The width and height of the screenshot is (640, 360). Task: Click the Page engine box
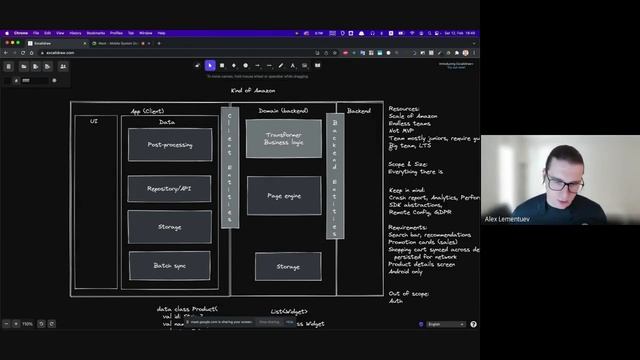pos(284,196)
